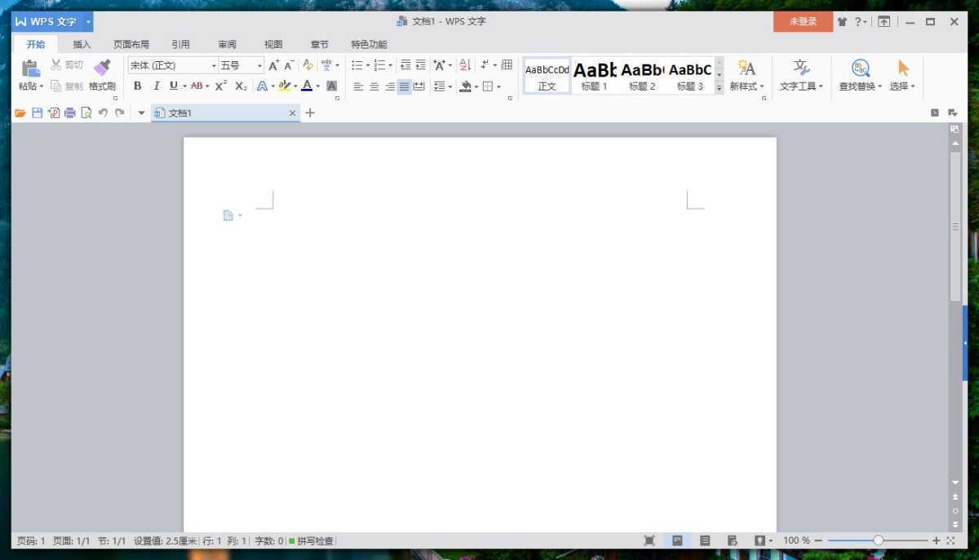This screenshot has height=560, width=979.
Task: Click the 未登录 login button
Action: pyautogui.click(x=803, y=22)
